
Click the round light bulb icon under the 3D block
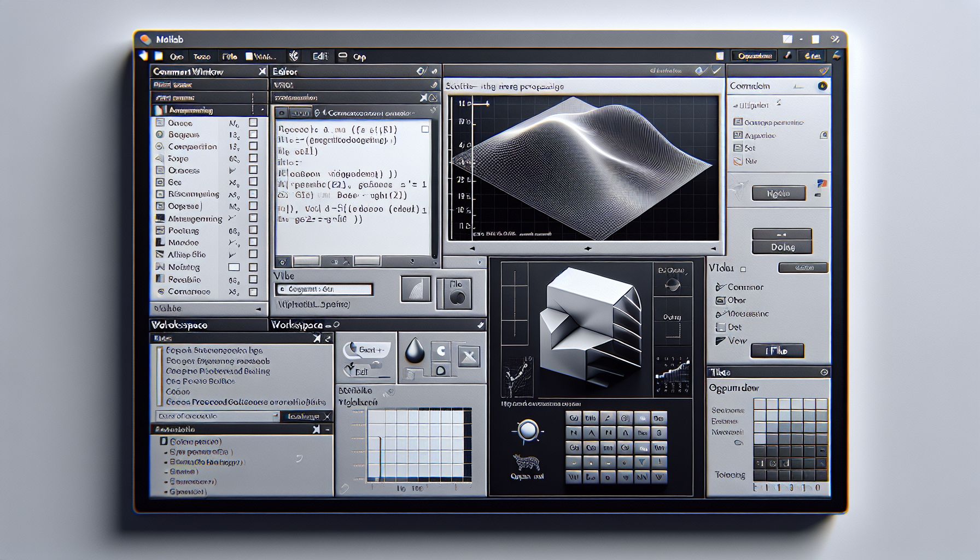pos(528,430)
